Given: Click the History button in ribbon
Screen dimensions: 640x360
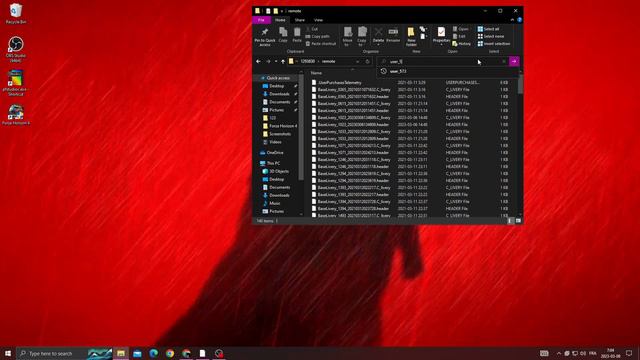Looking at the screenshot, I should click(x=462, y=44).
